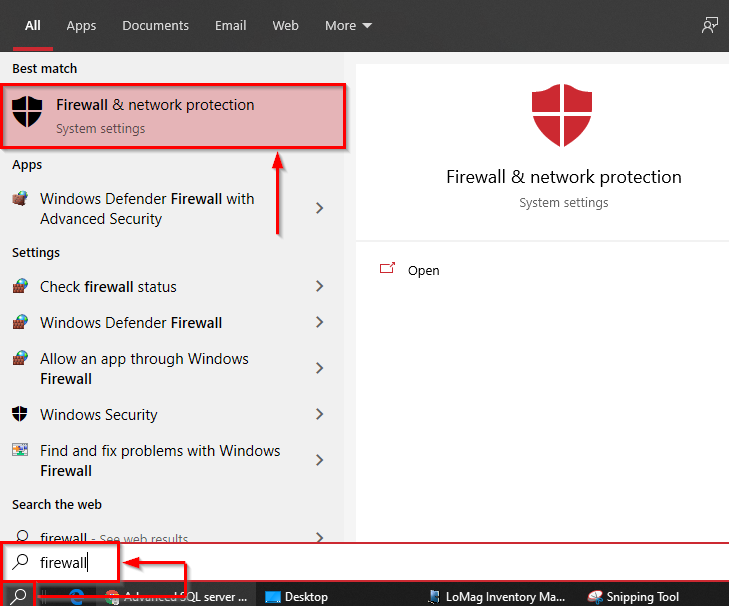Switch to the Email search tab
This screenshot has width=729, height=606.
[x=230, y=26]
